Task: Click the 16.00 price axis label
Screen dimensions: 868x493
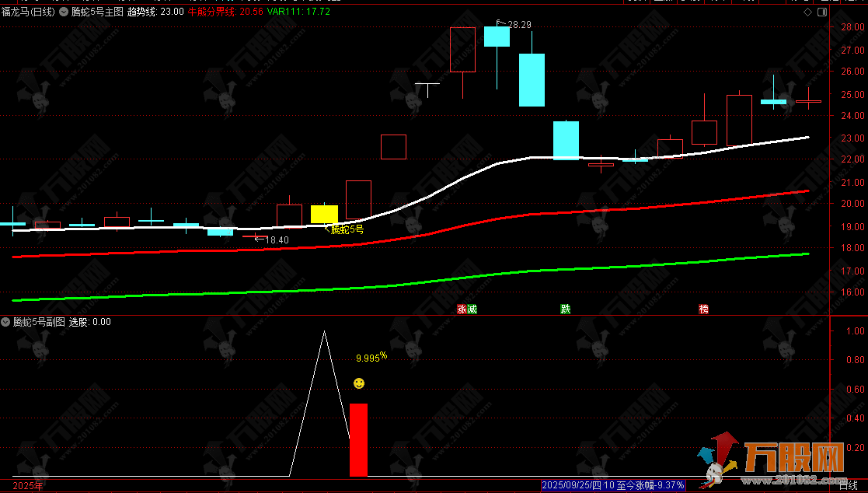Action: pyautogui.click(x=852, y=292)
